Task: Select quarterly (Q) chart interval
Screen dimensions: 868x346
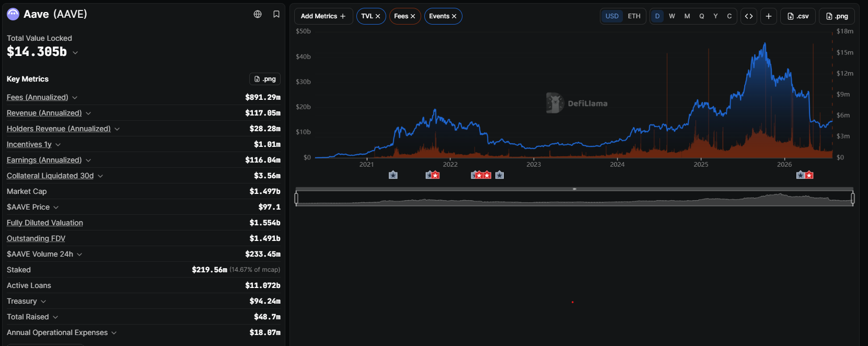Action: (702, 16)
